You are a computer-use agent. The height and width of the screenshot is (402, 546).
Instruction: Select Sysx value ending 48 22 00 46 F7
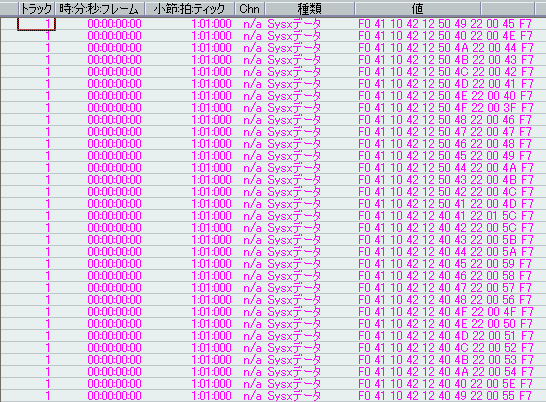pyautogui.click(x=445, y=120)
